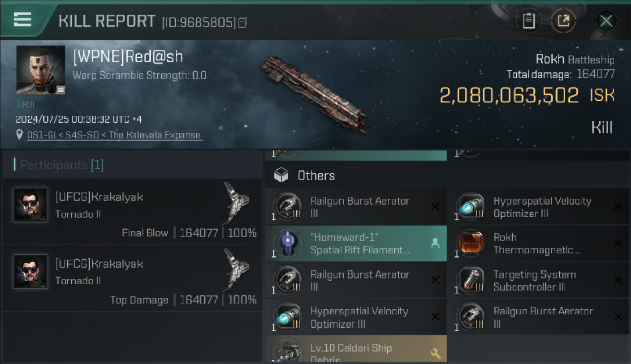Select Targeting System Subcontroller III icon
Viewport: 631px width, 364px height.
click(470, 281)
